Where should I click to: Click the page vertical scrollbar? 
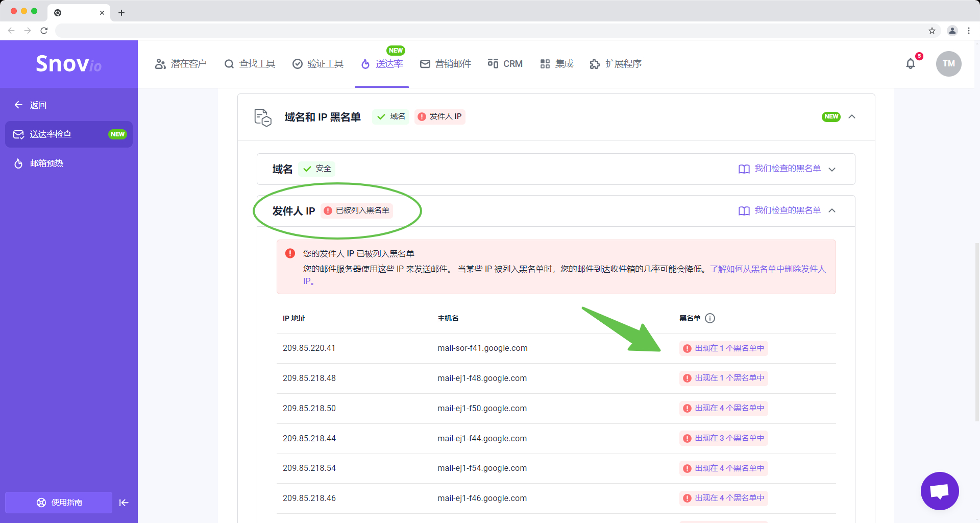coord(977,332)
